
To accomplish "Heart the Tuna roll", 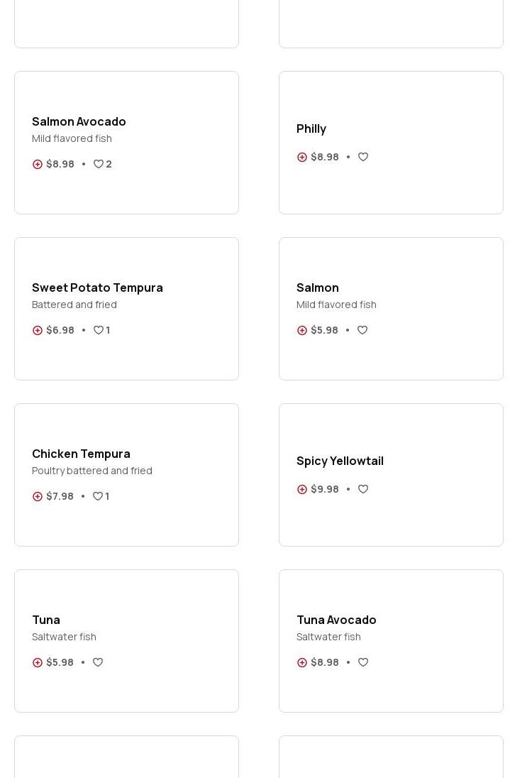I will point(98,662).
